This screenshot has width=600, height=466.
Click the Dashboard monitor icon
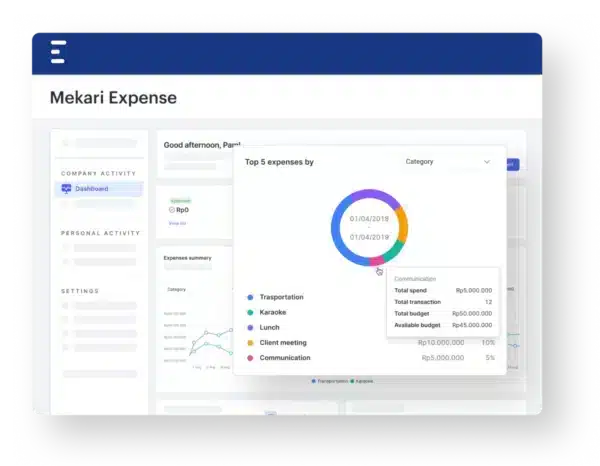[x=66, y=189]
